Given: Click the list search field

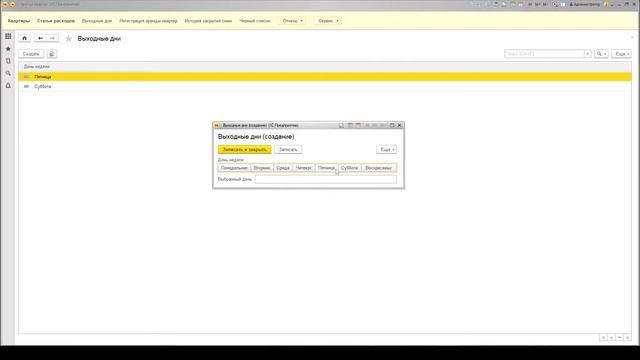Looking at the screenshot, I should [x=544, y=54].
